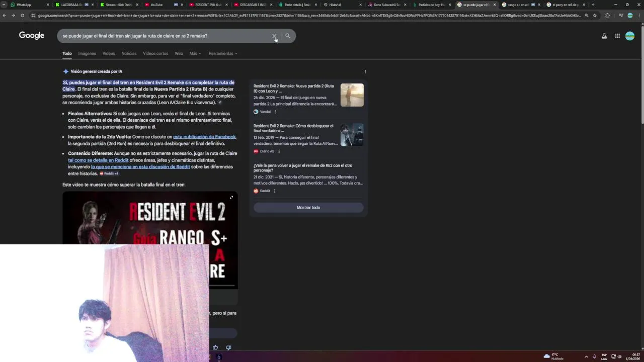Click the magnifier search icon
This screenshot has height=362, width=644.
click(x=288, y=36)
